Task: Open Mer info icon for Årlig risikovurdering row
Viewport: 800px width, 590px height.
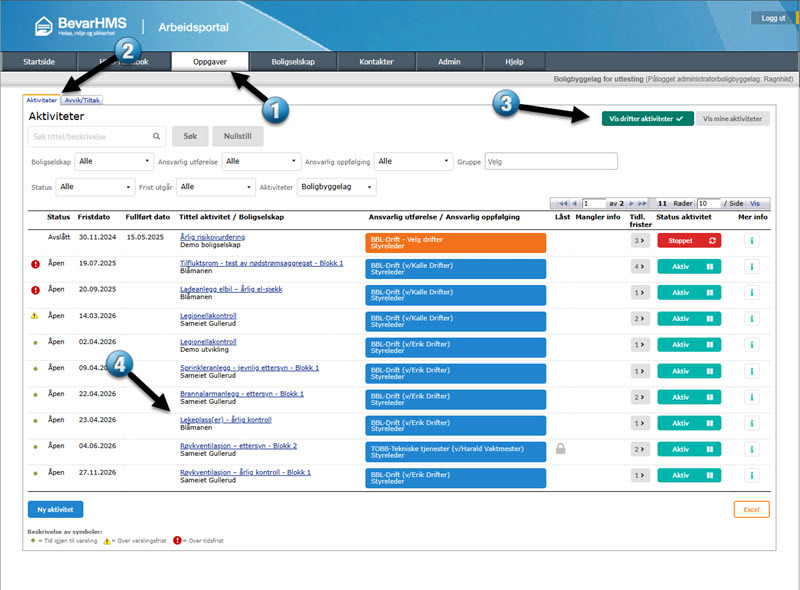Action: [752, 240]
